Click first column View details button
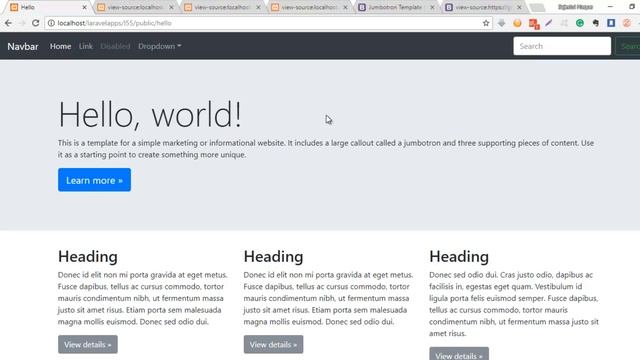Screen dimensions: 640x360 tap(88, 344)
